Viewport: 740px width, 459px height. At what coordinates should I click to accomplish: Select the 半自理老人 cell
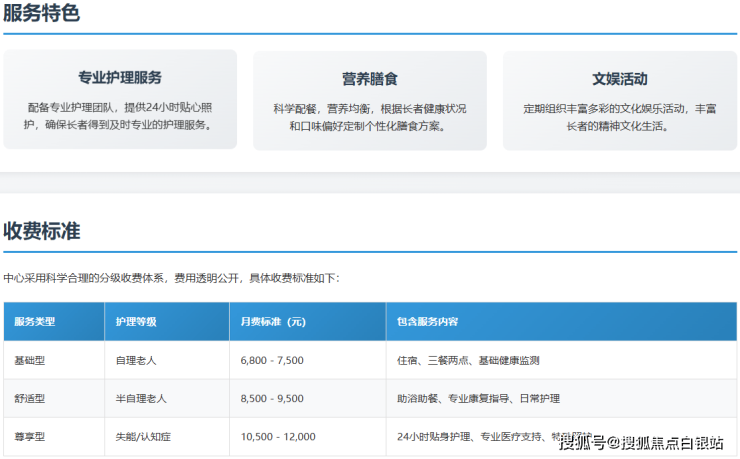click(x=142, y=398)
